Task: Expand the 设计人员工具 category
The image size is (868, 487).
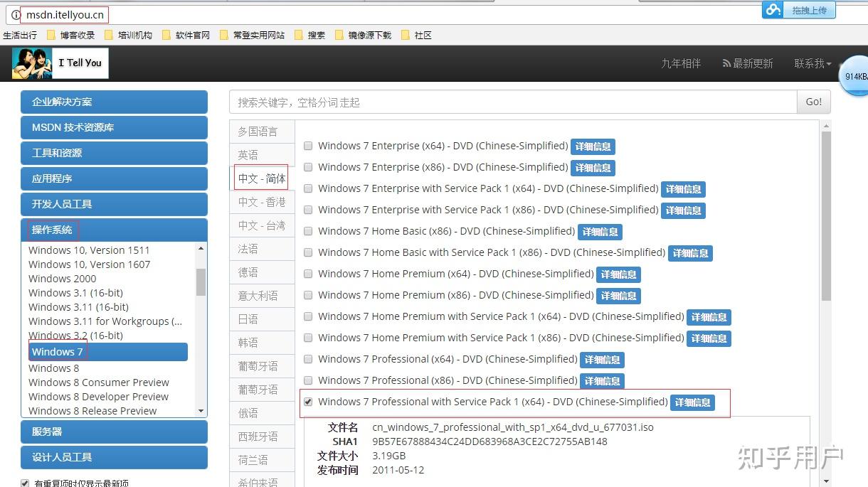Action: [114, 457]
